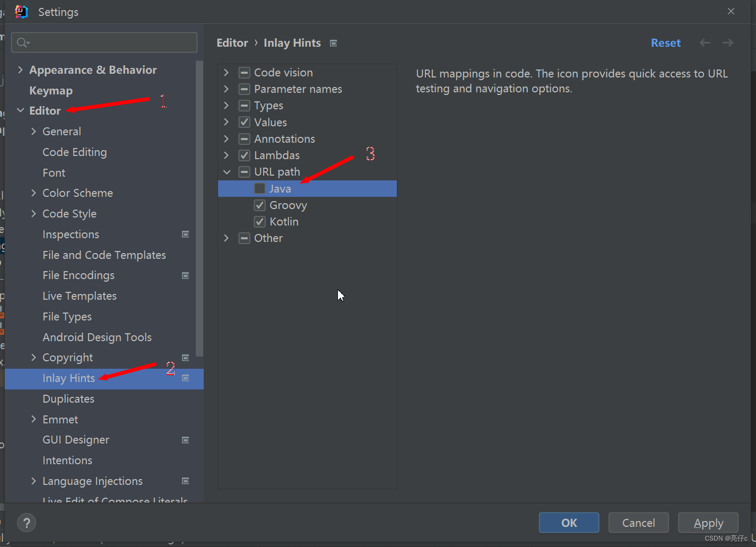Click the IntelliJ logo in the title bar

[x=21, y=11]
